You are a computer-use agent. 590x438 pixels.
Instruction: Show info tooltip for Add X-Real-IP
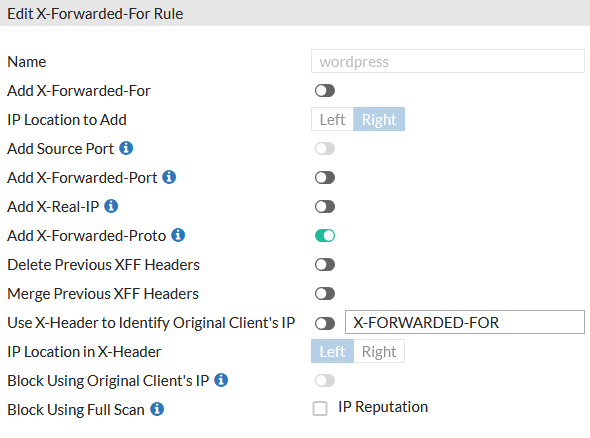pyautogui.click(x=111, y=206)
